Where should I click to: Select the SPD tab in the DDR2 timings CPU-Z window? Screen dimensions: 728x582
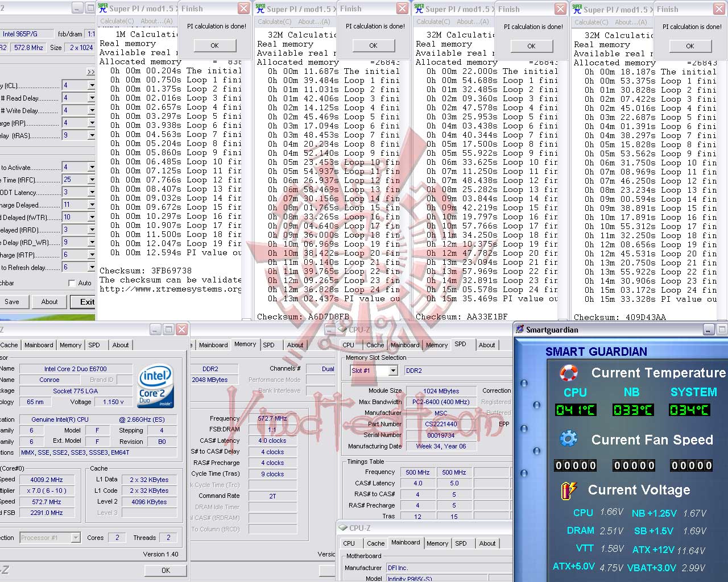[269, 345]
